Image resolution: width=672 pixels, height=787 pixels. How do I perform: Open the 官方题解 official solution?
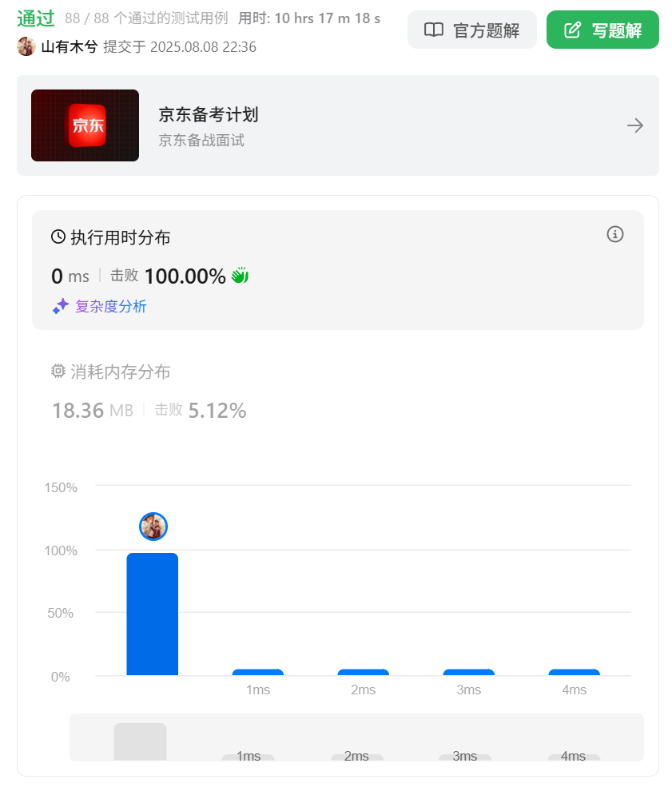click(471, 30)
